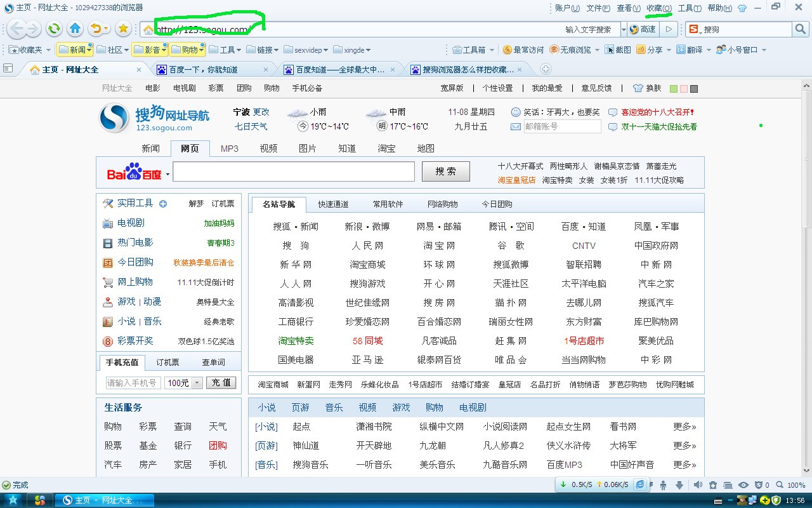Screen dimensions: 812x508
Task: Click the 淘宝皇冠店 hot search link
Action: (516, 180)
